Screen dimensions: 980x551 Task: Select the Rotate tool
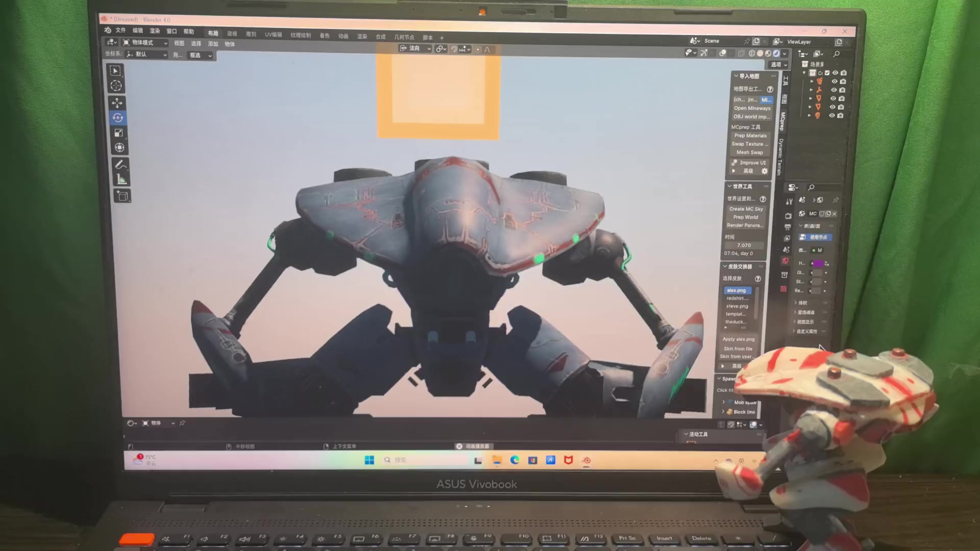pos(118,118)
